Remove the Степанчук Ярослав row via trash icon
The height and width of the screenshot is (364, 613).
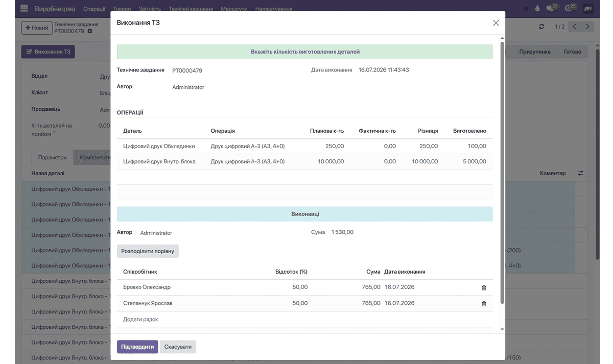point(484,304)
